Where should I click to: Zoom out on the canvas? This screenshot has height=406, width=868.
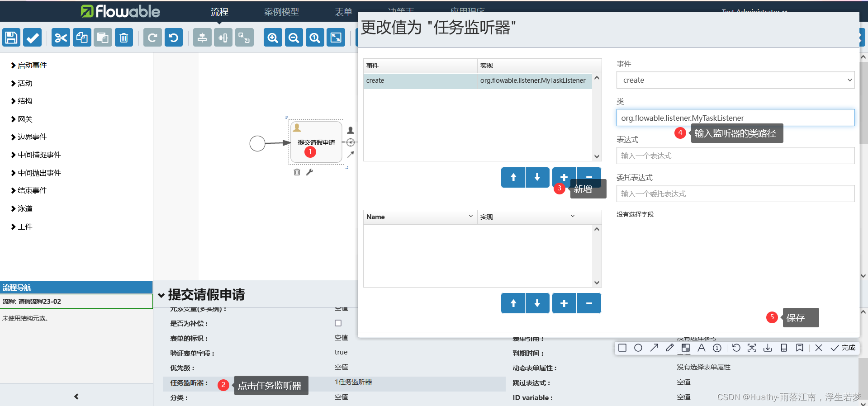[x=294, y=38]
